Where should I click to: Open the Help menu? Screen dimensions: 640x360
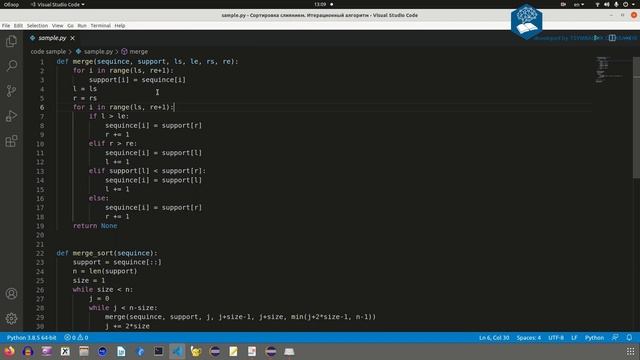120,25
